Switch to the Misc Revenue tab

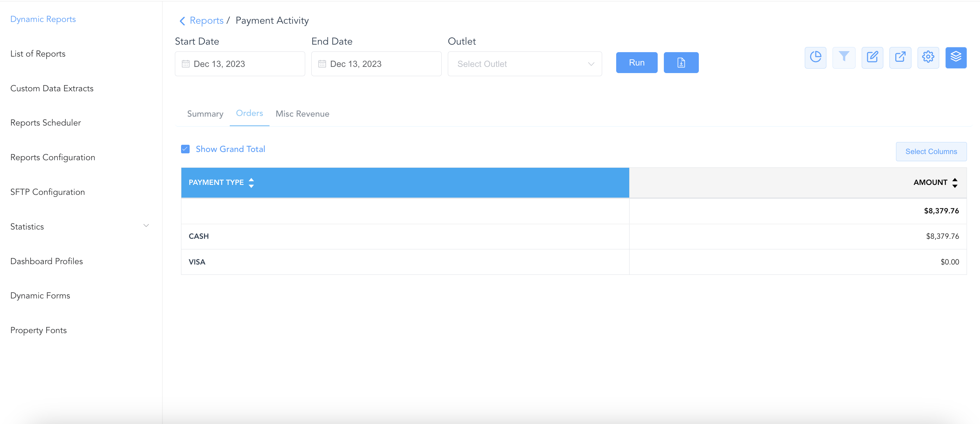302,114
